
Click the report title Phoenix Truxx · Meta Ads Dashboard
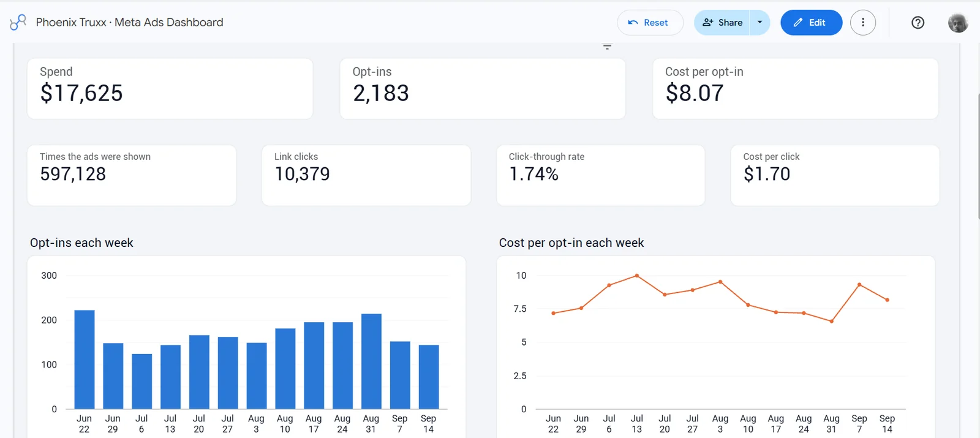129,23
